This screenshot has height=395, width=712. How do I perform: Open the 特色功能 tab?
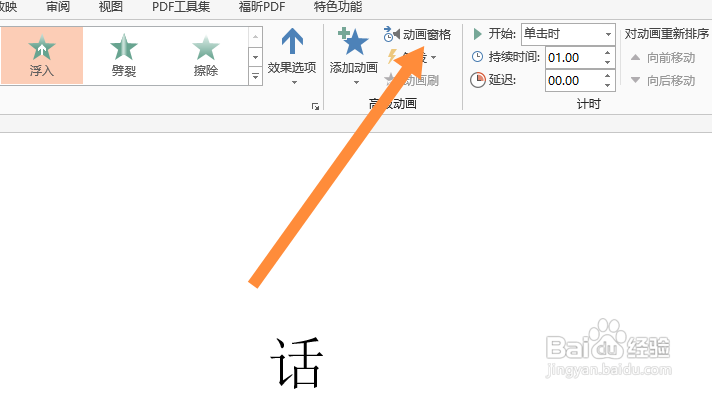[x=338, y=6]
